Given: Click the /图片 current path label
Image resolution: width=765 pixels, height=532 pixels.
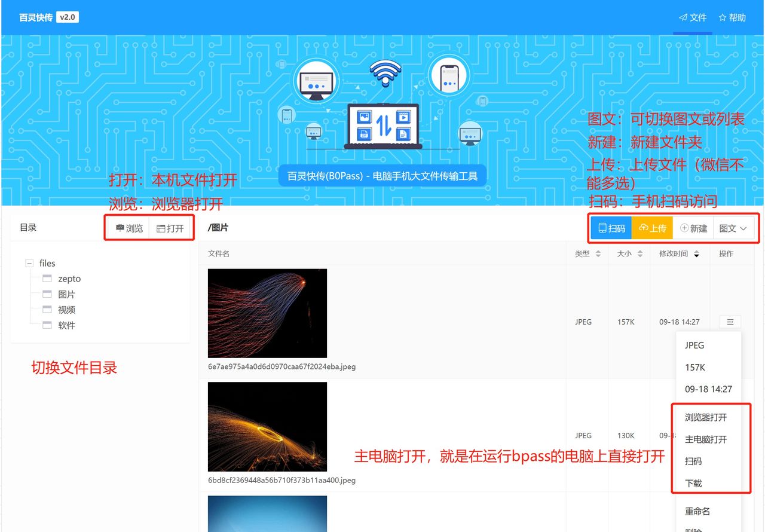Looking at the screenshot, I should (218, 228).
